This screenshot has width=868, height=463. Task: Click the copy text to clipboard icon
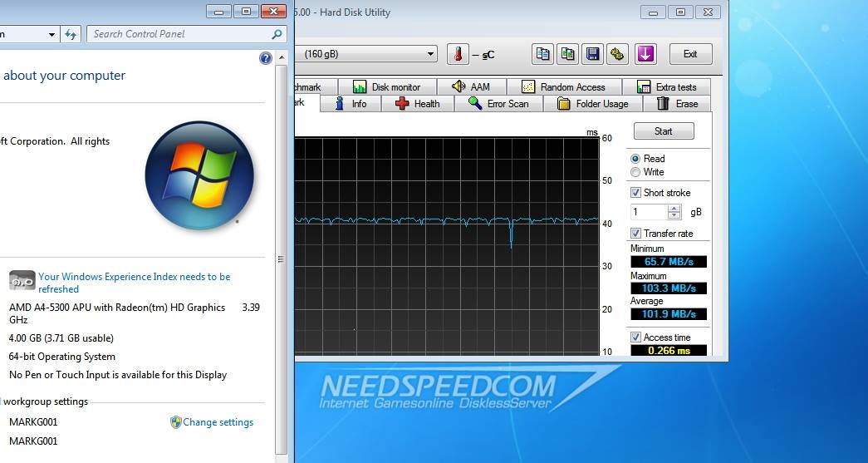click(543, 54)
